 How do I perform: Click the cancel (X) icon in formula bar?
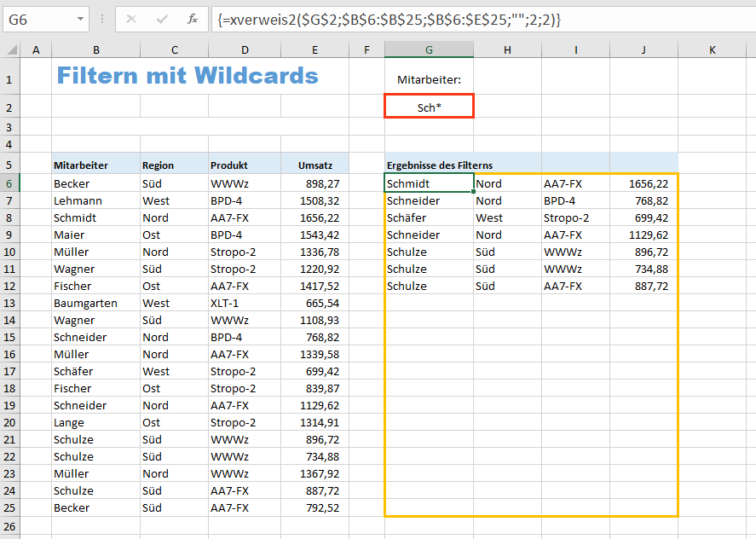click(130, 20)
